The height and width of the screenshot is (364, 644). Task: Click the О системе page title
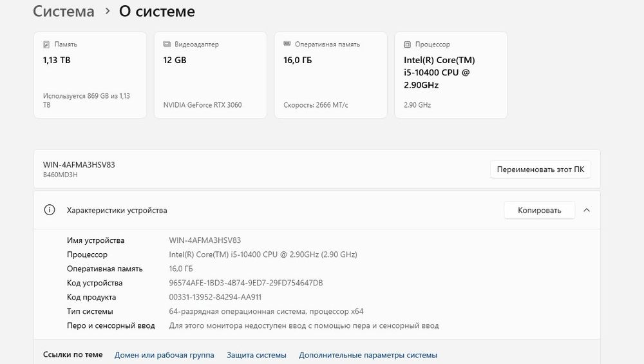[x=157, y=11]
